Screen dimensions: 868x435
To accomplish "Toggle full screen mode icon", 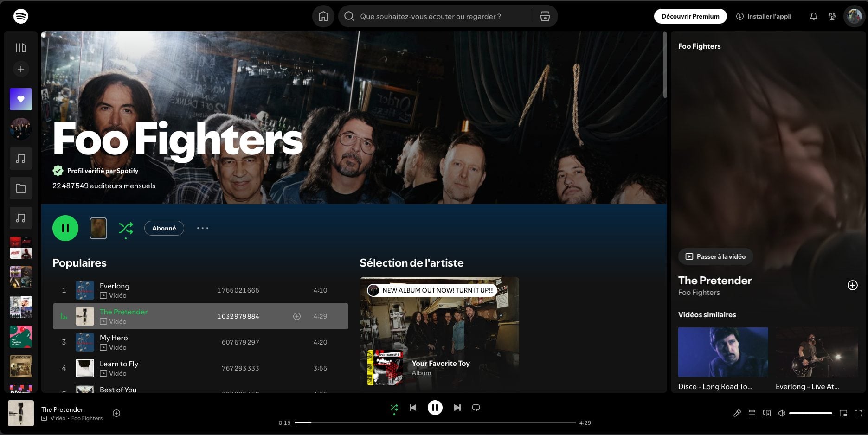I will click(858, 413).
